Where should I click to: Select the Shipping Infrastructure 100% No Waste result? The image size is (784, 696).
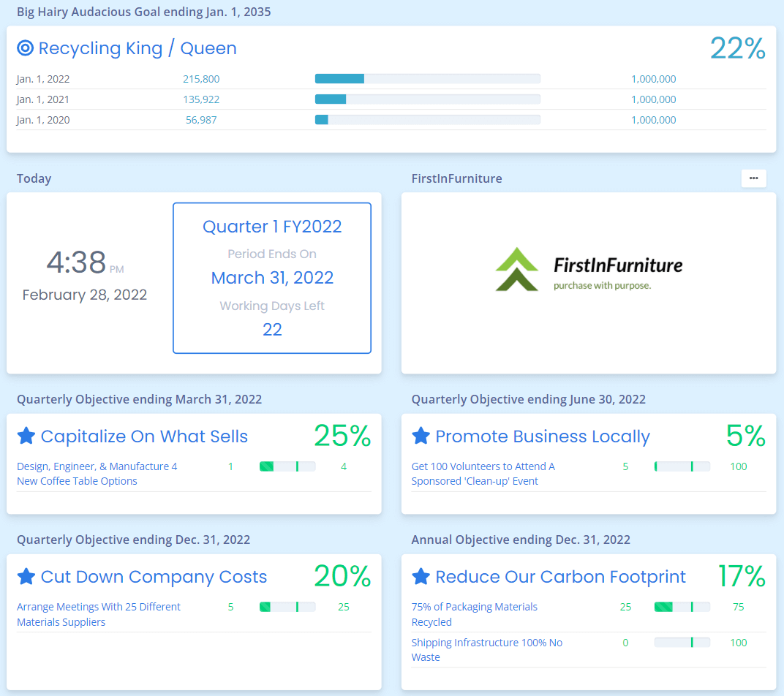[x=486, y=650]
